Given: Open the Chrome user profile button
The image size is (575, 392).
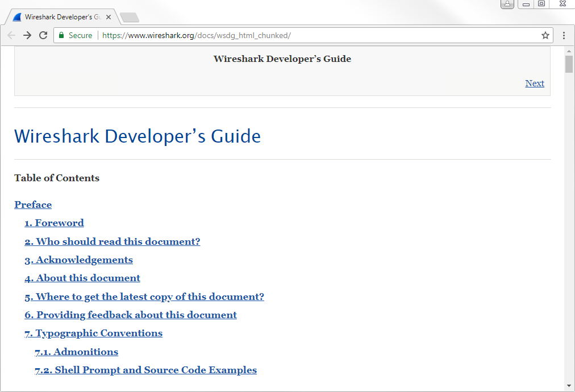Looking at the screenshot, I should coord(507,4).
